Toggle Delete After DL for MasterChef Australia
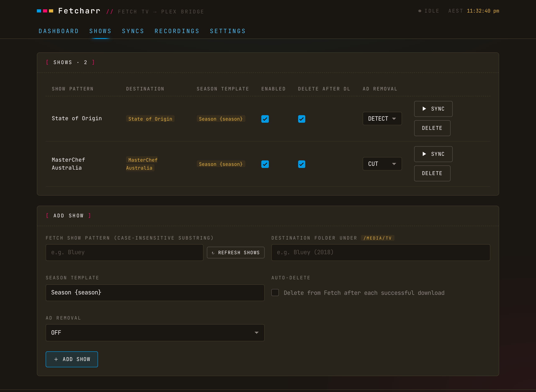Viewport: 536px width, 392px height. 301,164
